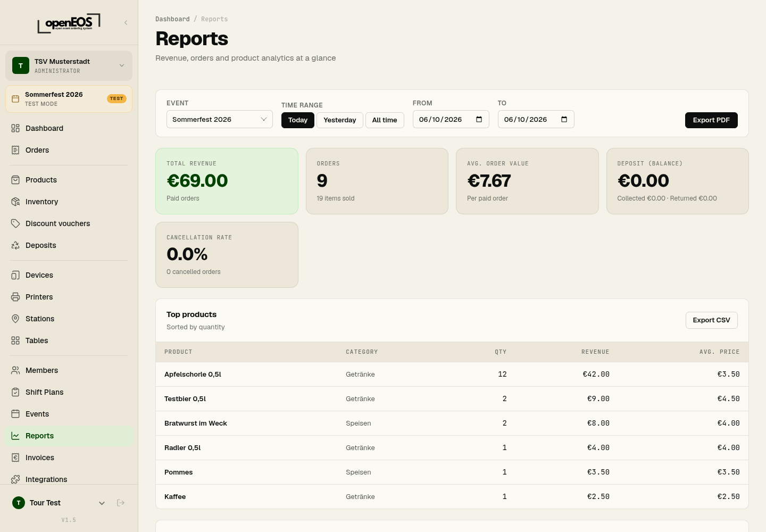This screenshot has height=532, width=766.
Task: Click the Export CSV button
Action: click(x=711, y=320)
